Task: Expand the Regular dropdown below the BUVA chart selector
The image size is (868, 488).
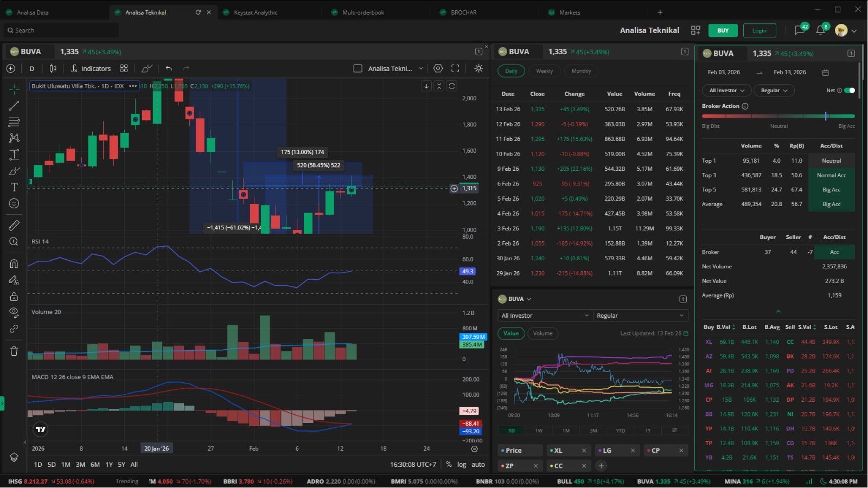Action: (x=640, y=316)
